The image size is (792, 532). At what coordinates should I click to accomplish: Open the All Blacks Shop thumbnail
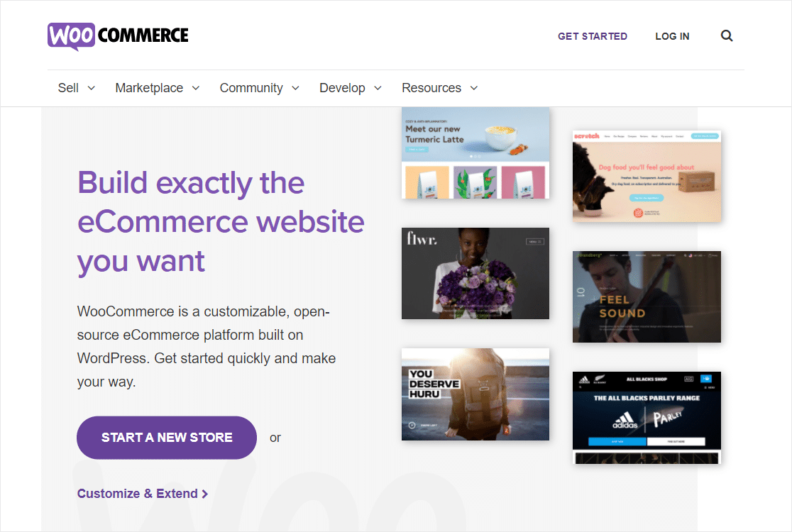[647, 417]
